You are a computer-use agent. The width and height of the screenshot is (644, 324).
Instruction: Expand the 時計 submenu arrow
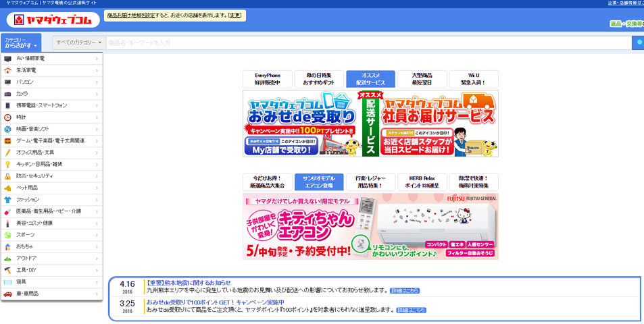(x=97, y=117)
